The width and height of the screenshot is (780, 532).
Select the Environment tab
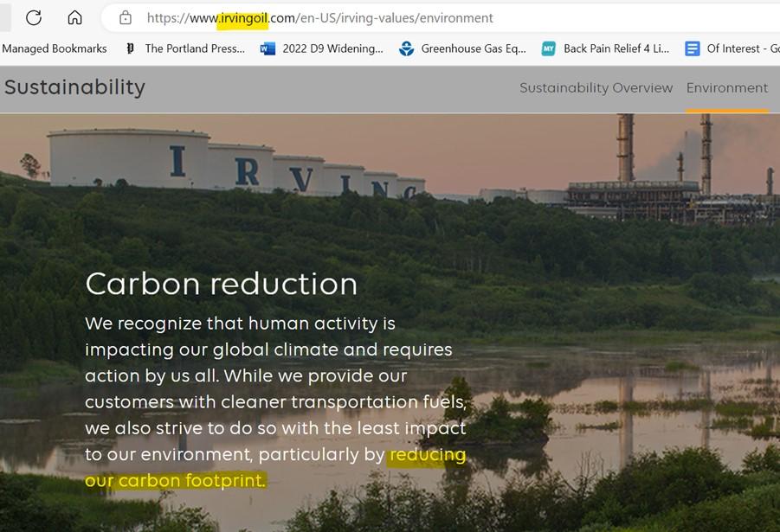pos(727,88)
